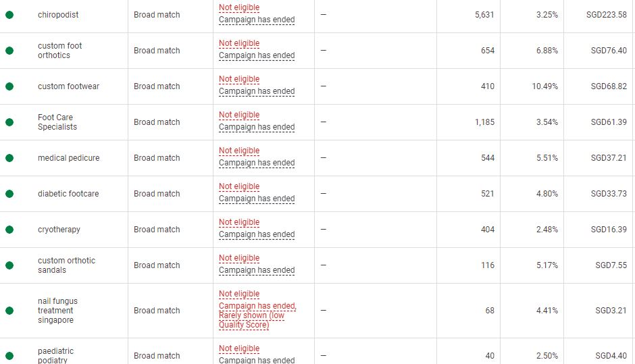Click Campaign has ended for custom footwear
Screen dimensions: 635x364
pyautogui.click(x=257, y=91)
